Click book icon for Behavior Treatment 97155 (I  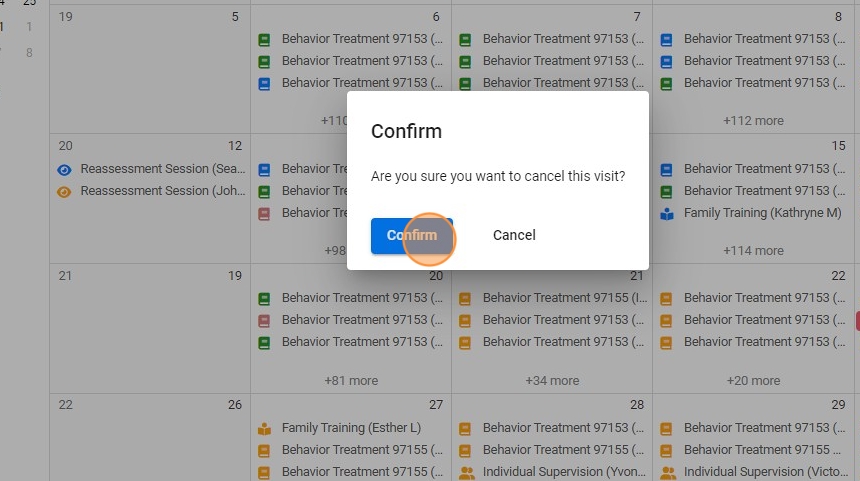[466, 298]
